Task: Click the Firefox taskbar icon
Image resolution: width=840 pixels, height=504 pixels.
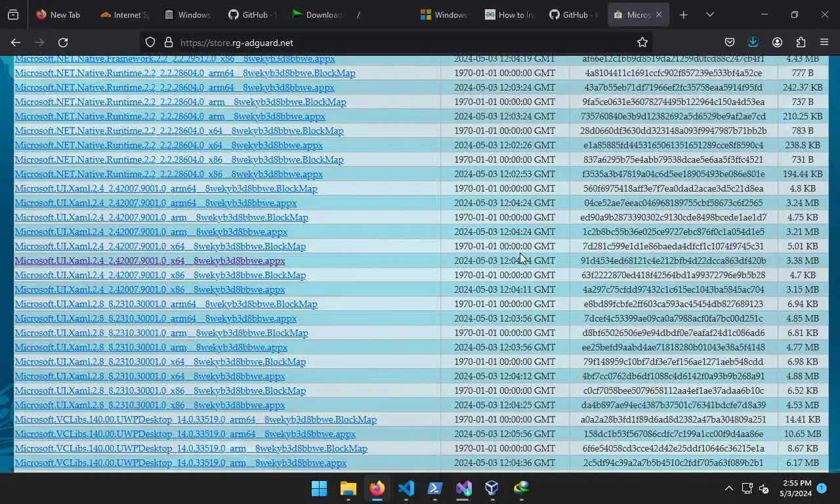Action: [377, 488]
